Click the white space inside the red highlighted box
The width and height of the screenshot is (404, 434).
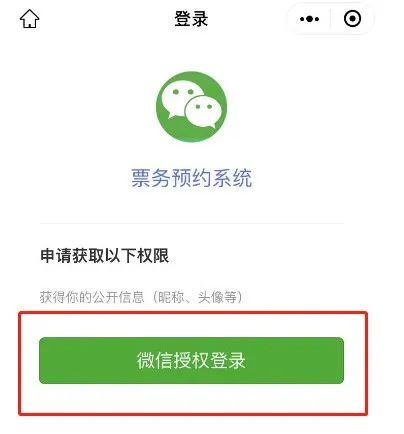[x=193, y=398]
